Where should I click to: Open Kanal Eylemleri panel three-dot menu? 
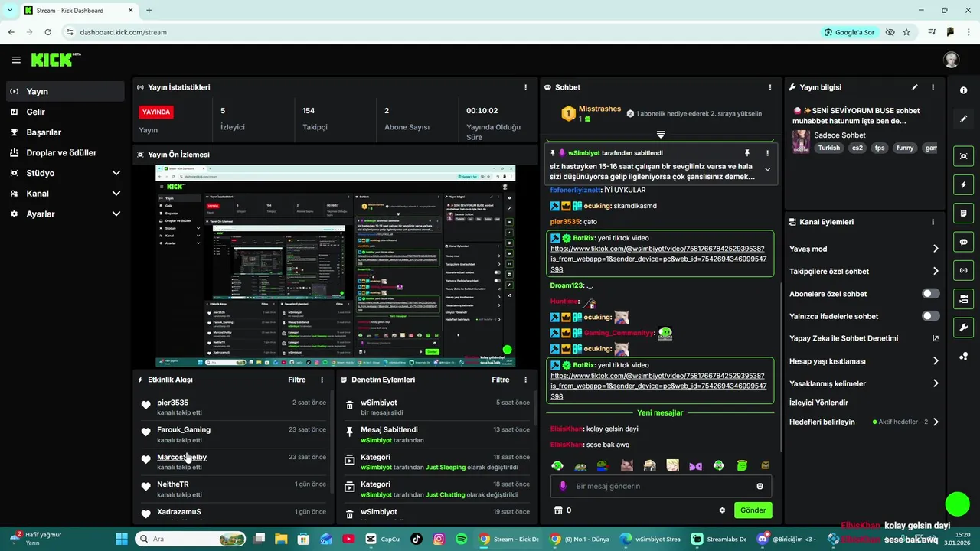(x=933, y=222)
